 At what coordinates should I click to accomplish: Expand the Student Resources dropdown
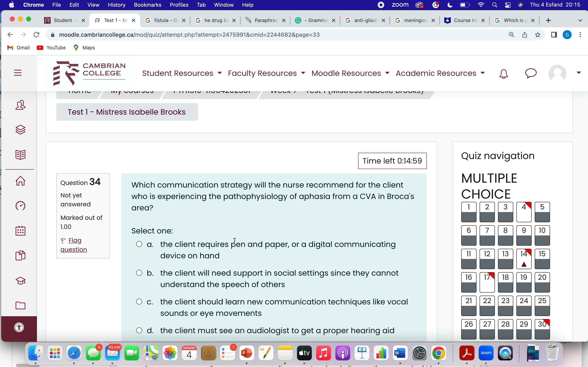pos(182,73)
